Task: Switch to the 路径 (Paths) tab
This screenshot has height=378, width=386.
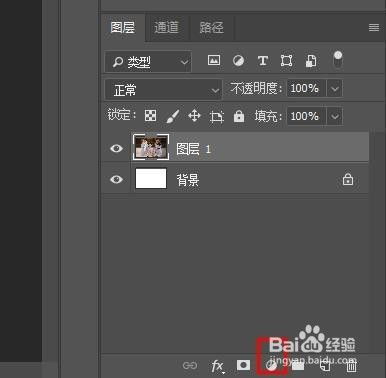Action: pos(211,28)
